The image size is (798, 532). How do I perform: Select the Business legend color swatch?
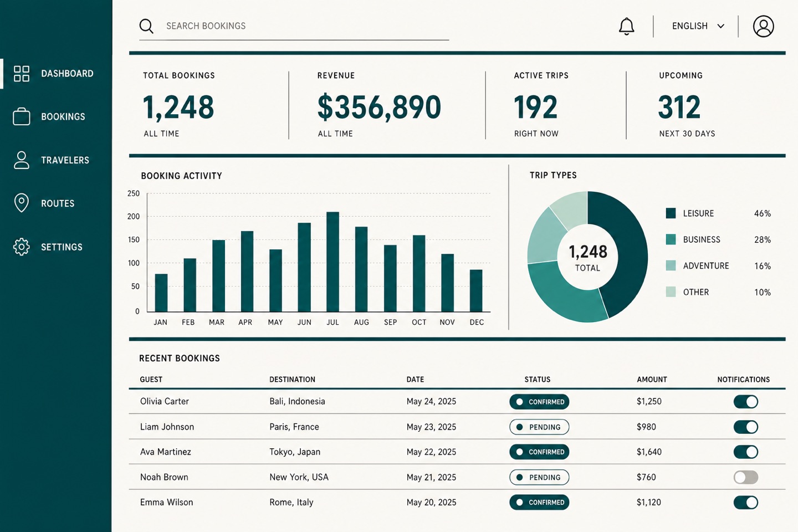[x=671, y=239]
